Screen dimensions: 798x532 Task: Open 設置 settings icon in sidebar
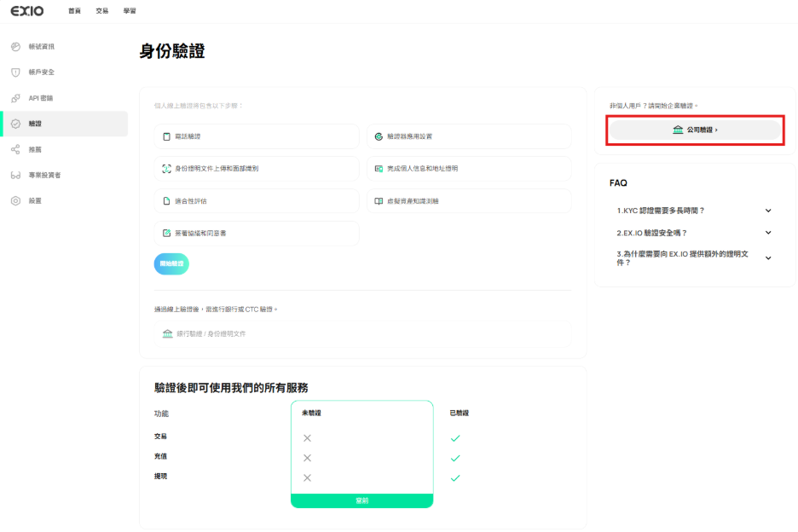pyautogui.click(x=15, y=201)
